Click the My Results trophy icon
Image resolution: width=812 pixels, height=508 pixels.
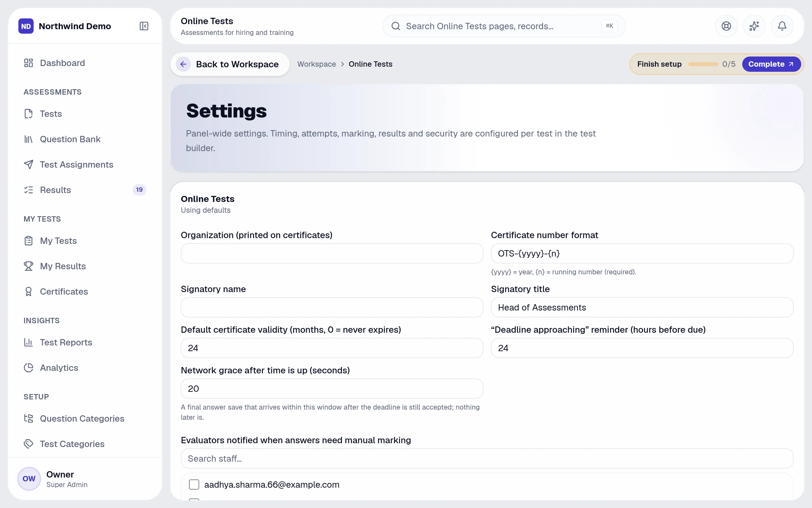(29, 266)
